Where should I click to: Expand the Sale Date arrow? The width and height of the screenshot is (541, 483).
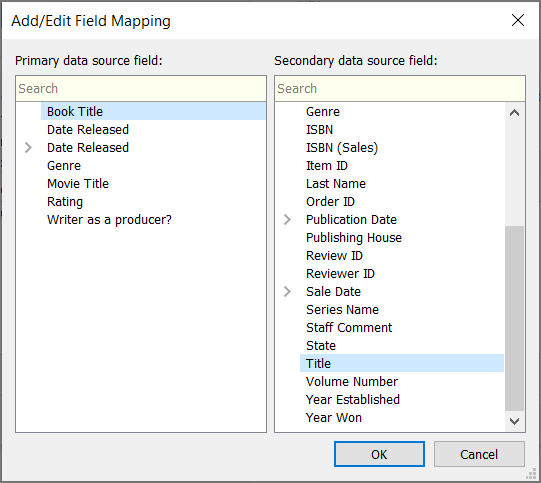tap(287, 292)
